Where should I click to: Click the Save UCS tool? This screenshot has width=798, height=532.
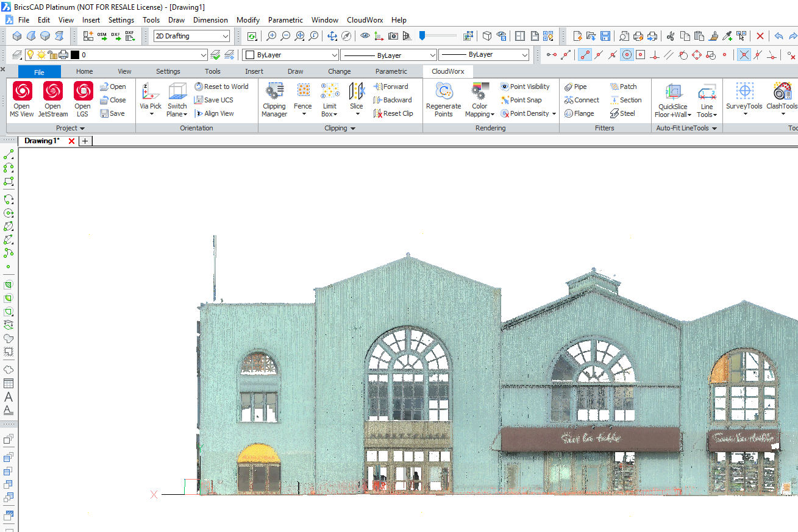[214, 100]
